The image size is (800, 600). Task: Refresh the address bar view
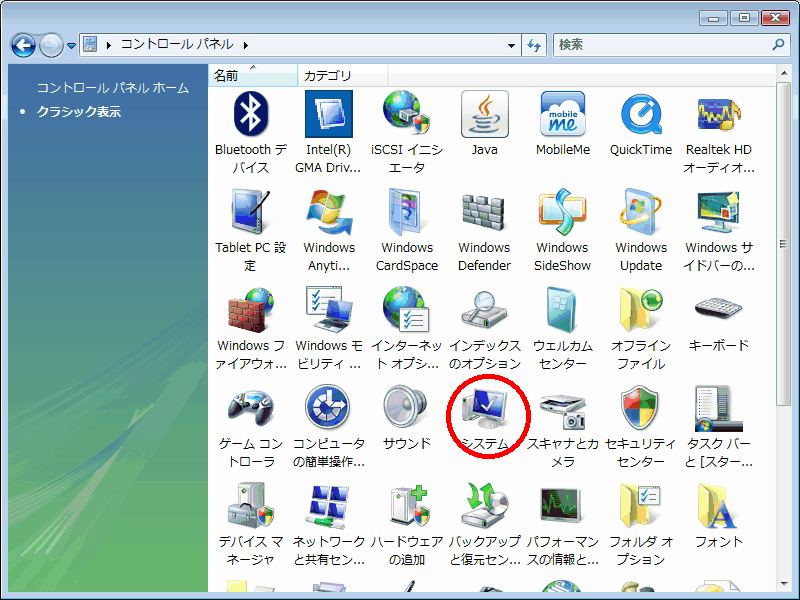click(x=534, y=45)
